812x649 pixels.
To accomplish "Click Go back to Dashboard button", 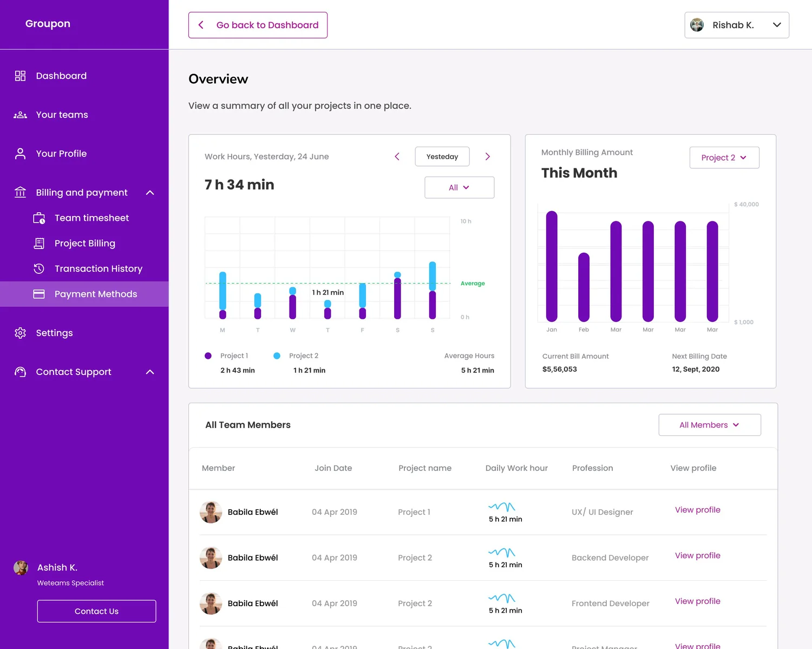I will pos(258,25).
